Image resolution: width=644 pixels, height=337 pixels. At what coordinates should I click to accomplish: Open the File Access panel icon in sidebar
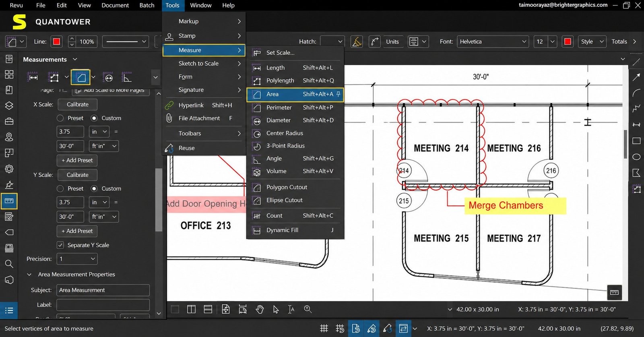coord(9,59)
